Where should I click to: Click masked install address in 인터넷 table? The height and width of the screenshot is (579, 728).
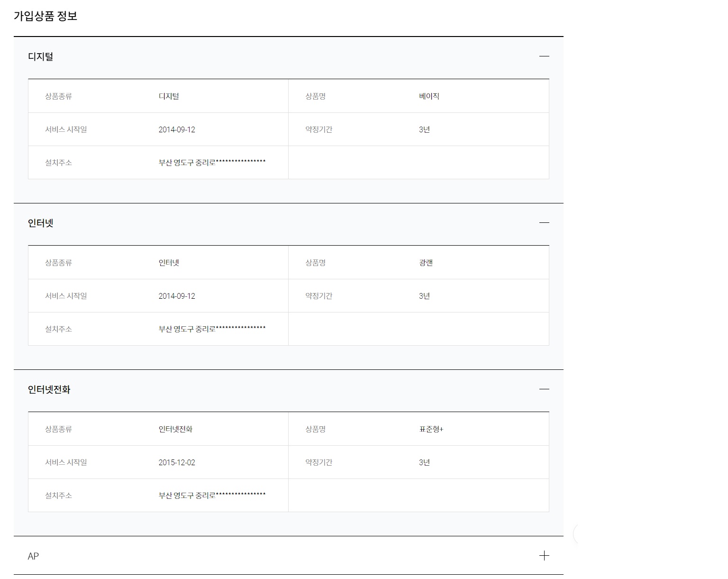point(212,329)
